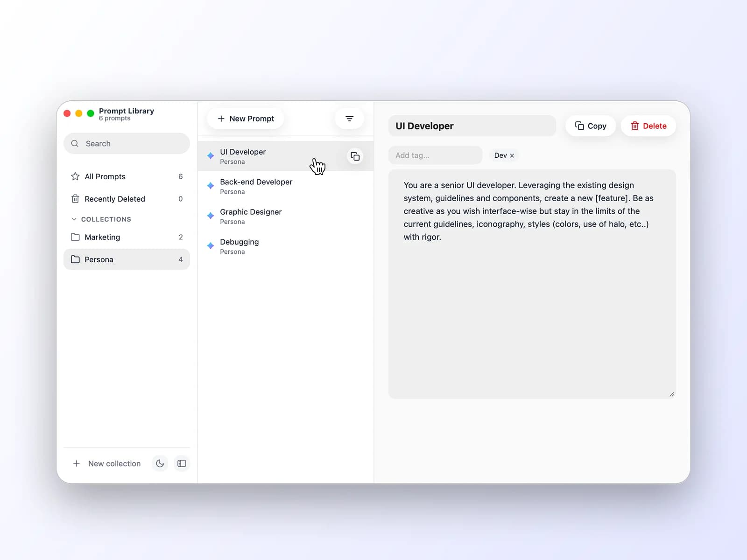Collapse the COLLECTIONS section

[x=74, y=219]
